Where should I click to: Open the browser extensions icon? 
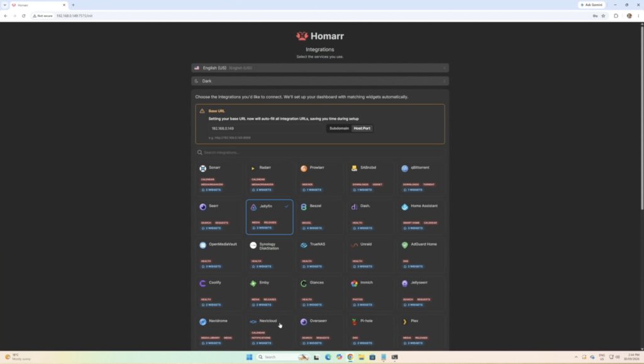pos(616,16)
